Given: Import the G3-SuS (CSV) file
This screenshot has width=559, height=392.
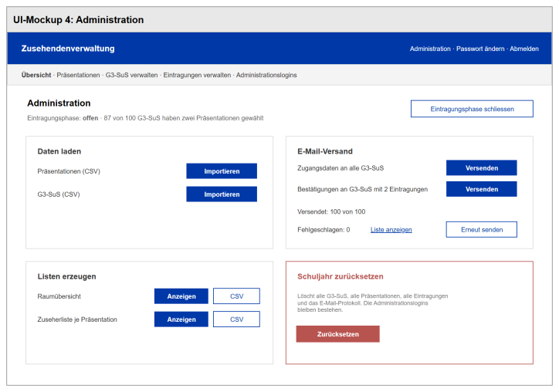Looking at the screenshot, I should pyautogui.click(x=222, y=194).
